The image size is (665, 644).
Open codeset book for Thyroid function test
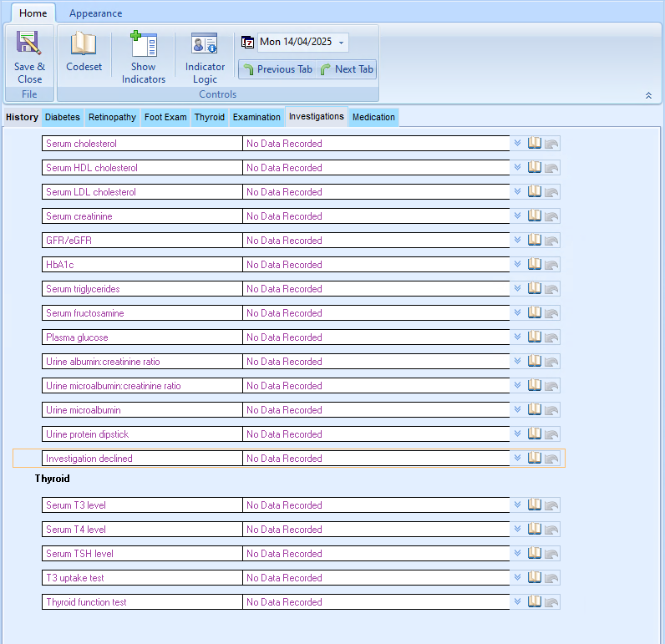point(535,601)
